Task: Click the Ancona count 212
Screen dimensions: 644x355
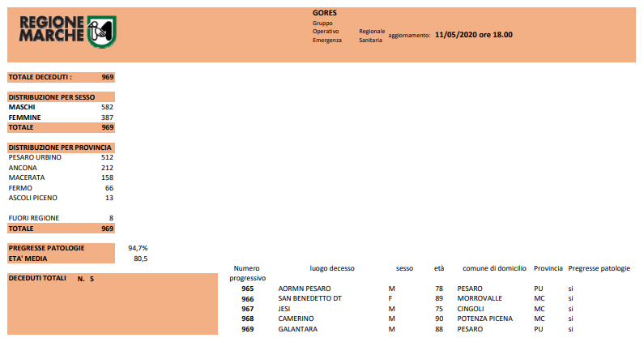Action: (x=107, y=168)
